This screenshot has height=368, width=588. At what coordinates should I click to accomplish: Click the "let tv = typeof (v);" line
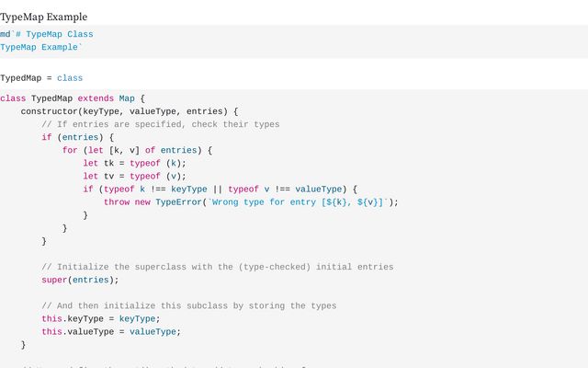pos(134,176)
